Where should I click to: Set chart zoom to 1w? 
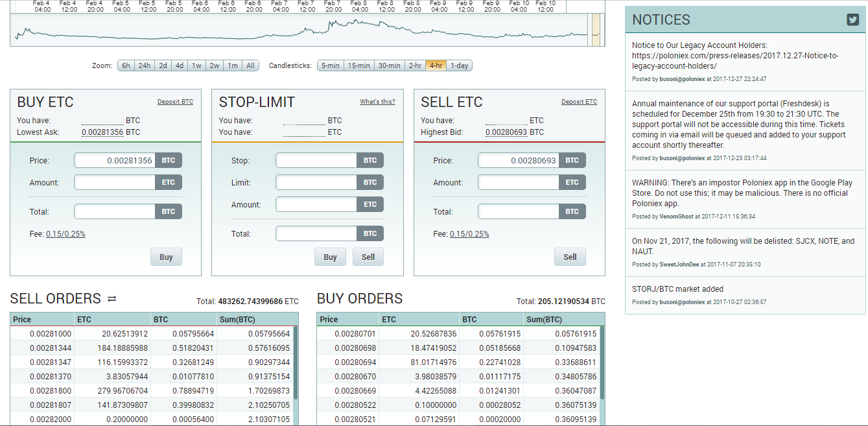point(196,65)
